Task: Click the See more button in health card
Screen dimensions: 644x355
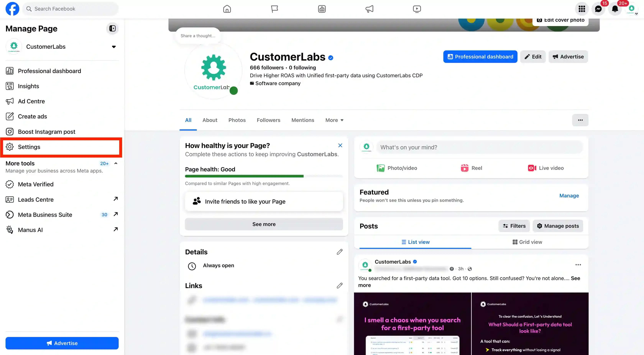Action: [x=264, y=224]
